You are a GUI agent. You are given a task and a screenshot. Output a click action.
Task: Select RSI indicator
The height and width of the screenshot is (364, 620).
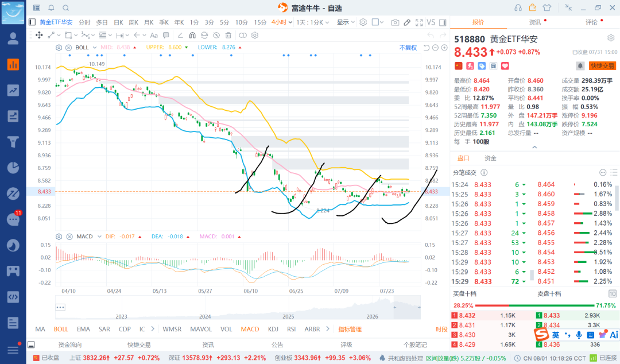(x=292, y=329)
